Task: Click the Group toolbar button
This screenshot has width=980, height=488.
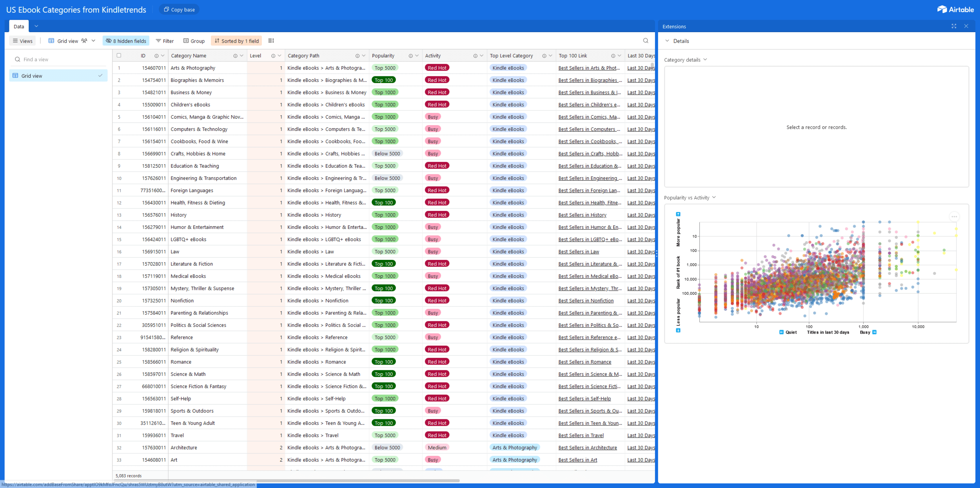Action: pyautogui.click(x=194, y=41)
